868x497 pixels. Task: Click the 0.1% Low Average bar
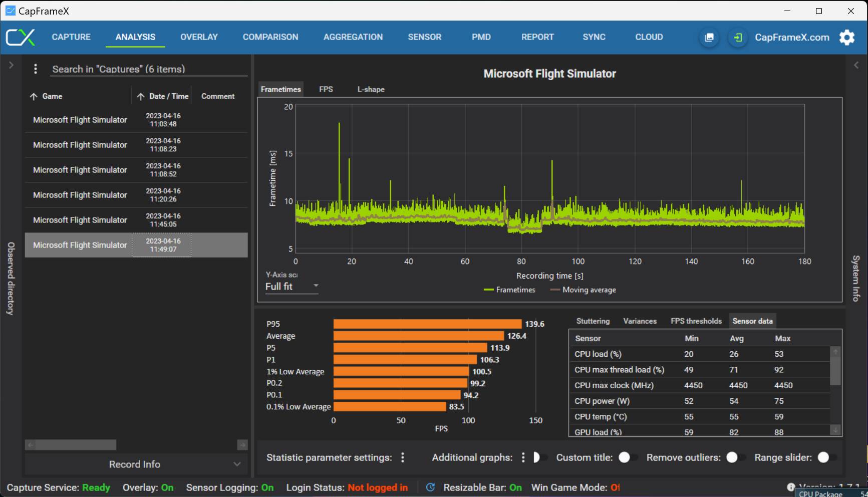click(x=390, y=407)
